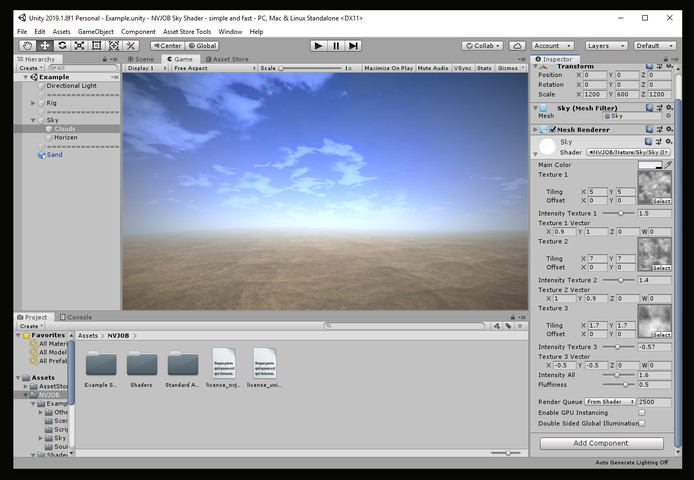
Task: Expand the Rig object in Hierarchy
Action: [x=33, y=103]
